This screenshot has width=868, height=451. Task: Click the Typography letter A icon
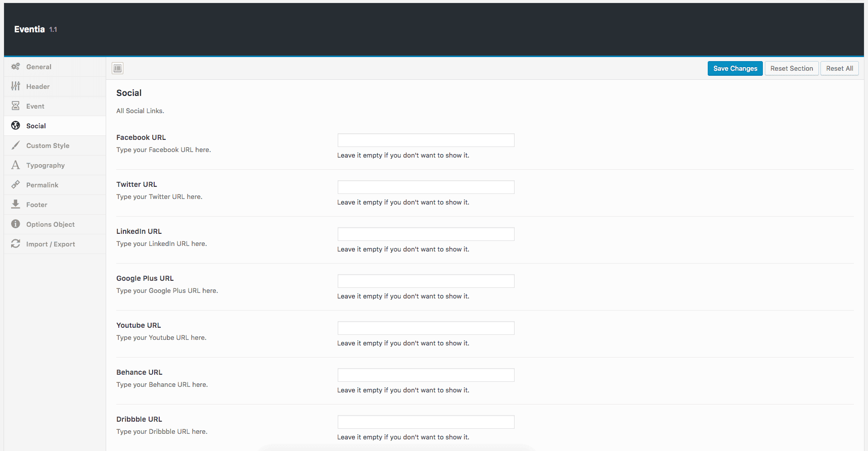(x=16, y=165)
